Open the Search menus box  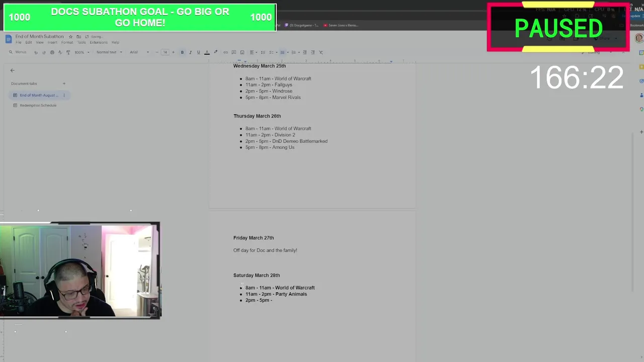pos(18,52)
